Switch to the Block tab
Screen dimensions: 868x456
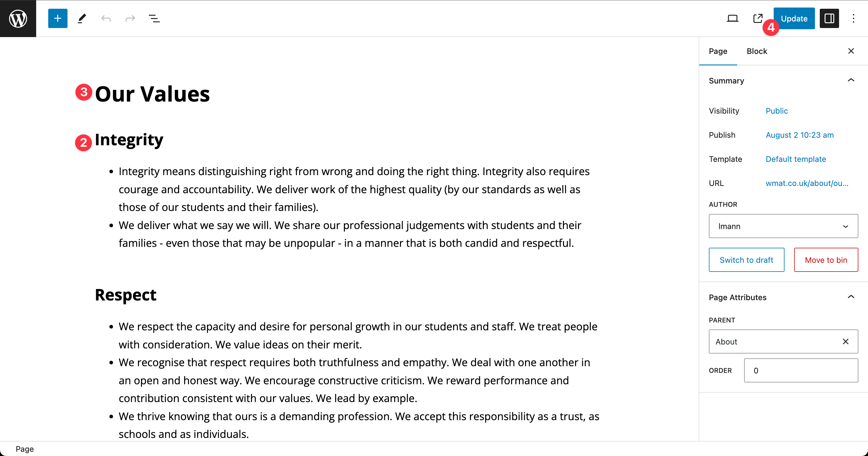[756, 51]
